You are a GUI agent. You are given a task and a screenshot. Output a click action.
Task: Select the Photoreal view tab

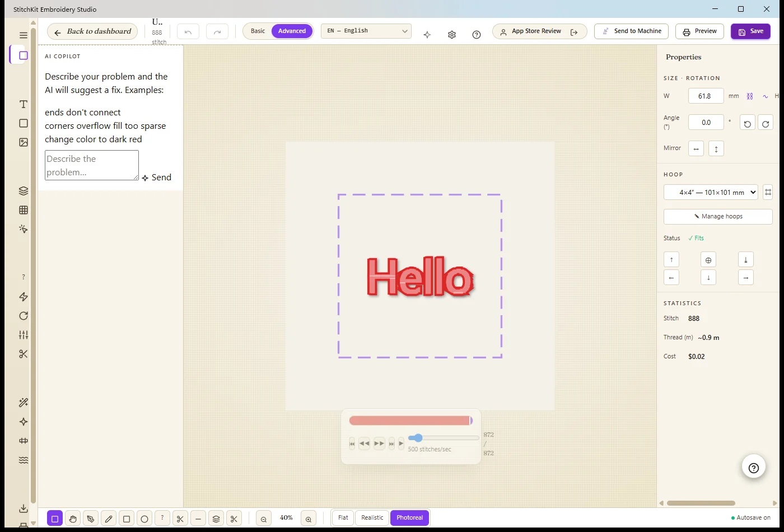click(410, 518)
